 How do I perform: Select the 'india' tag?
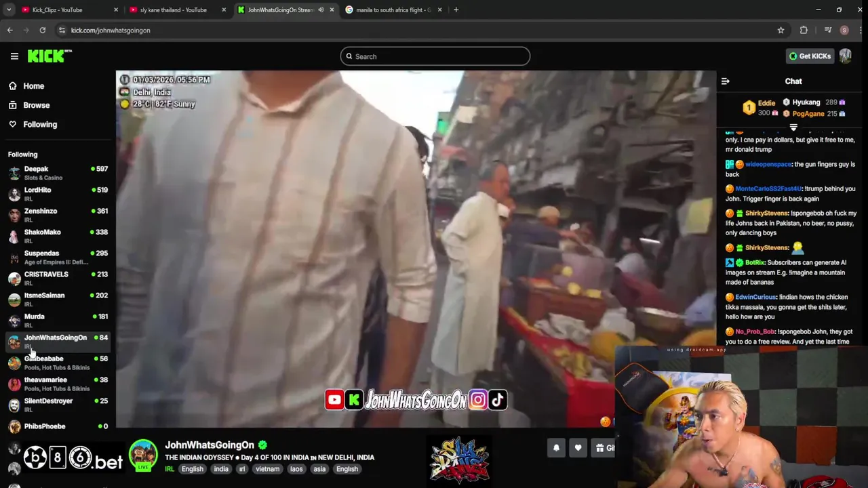pyautogui.click(x=221, y=469)
